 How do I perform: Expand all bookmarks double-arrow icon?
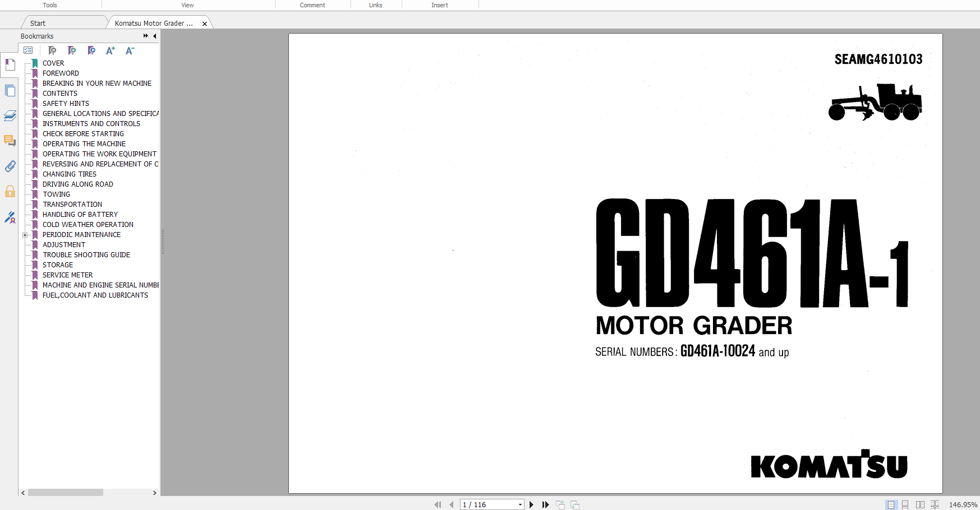click(x=146, y=36)
